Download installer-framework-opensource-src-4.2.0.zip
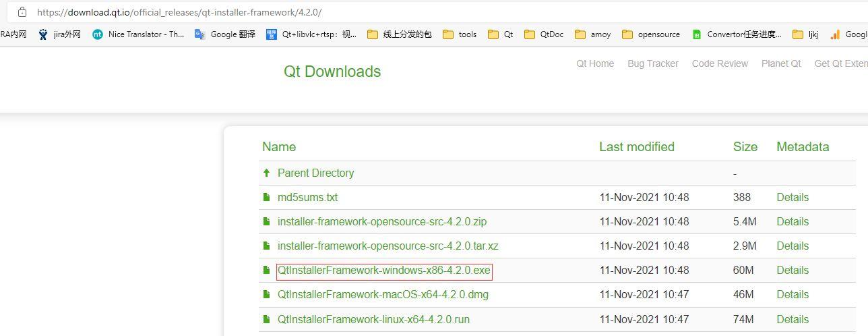 (382, 222)
